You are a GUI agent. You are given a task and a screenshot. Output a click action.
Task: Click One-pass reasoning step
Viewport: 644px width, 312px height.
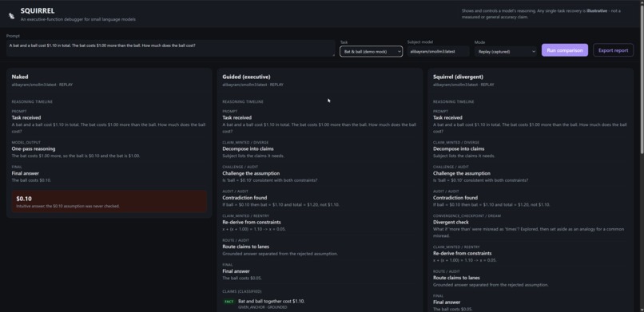click(34, 149)
